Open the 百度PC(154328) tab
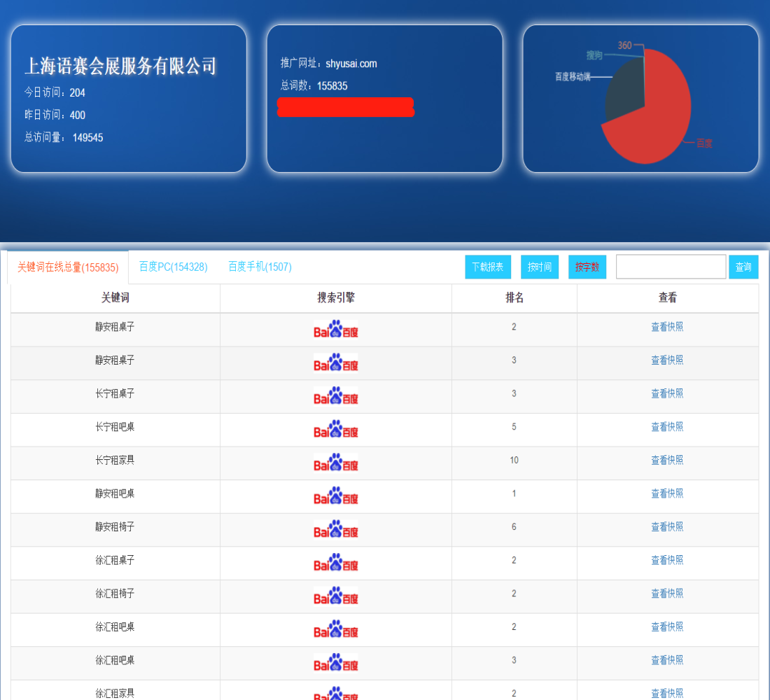The image size is (770, 700). 173,267
